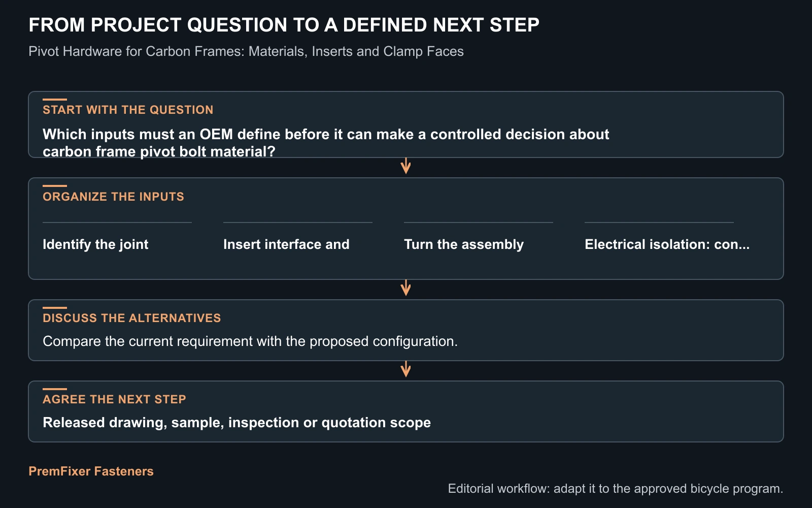The height and width of the screenshot is (508, 812).
Task: Click the arrow below the question box
Action: tap(405, 166)
